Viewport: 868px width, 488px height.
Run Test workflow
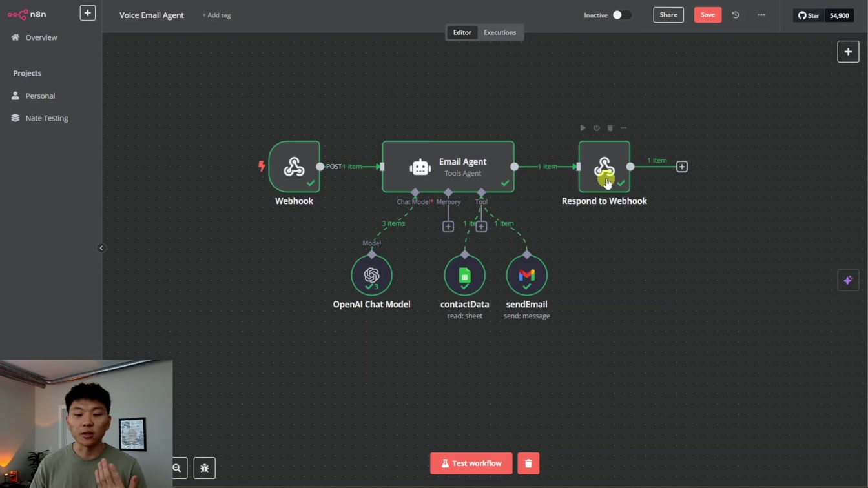471,463
